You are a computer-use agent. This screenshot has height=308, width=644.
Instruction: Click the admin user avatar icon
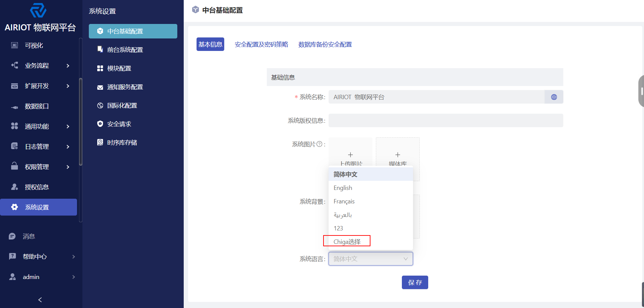[x=12, y=277]
